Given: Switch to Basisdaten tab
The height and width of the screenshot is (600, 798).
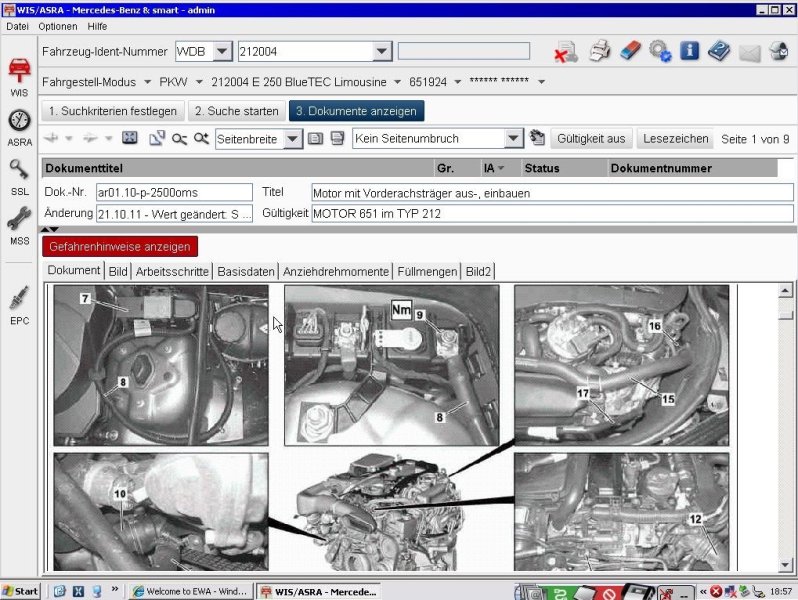Looking at the screenshot, I should (246, 271).
